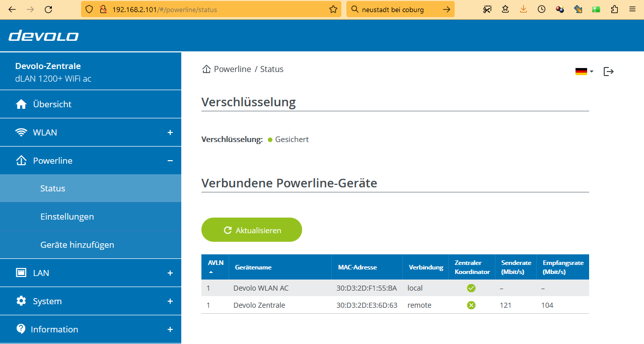Open the Übersicht menu item

91,104
